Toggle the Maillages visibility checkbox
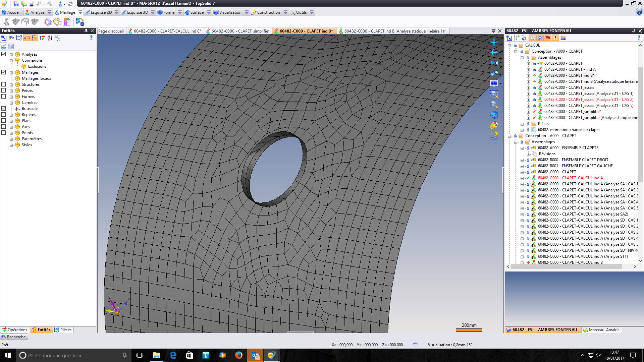Viewport: 644px width, 362px height. tap(4, 72)
